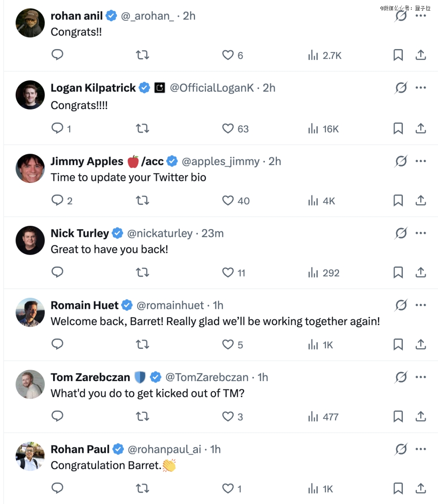This screenshot has width=438, height=504.
Task: Expand the three-dot menu on Rohan Paul's tweet
Action: pos(421,449)
